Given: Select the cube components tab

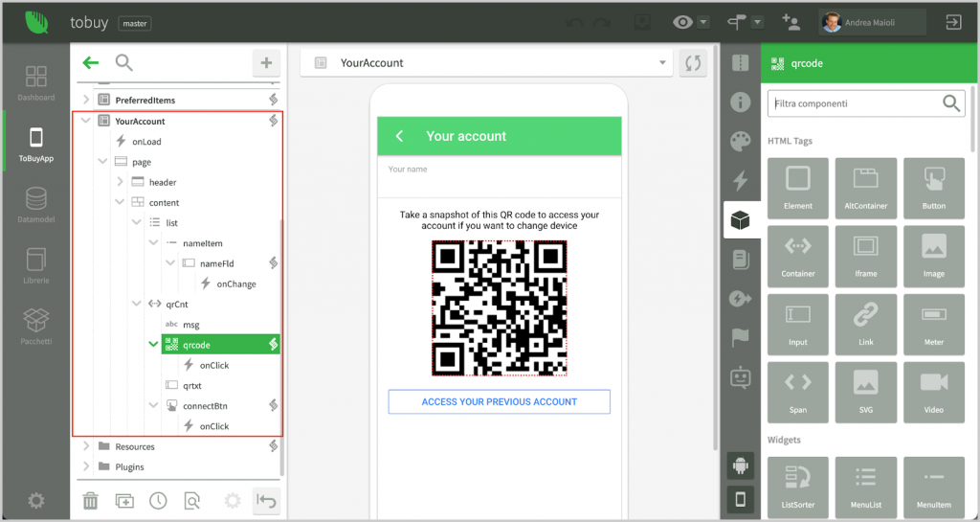Looking at the screenshot, I should (741, 220).
